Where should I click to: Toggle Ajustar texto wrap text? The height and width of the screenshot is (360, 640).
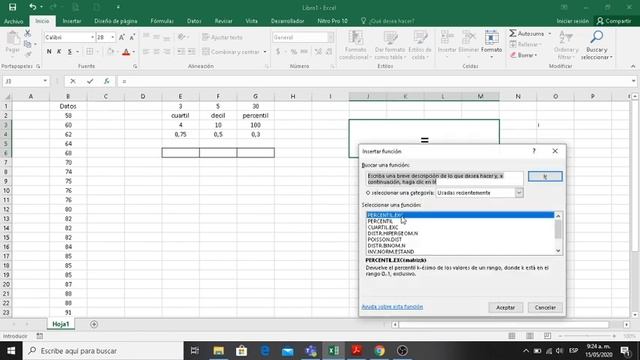click(x=222, y=37)
